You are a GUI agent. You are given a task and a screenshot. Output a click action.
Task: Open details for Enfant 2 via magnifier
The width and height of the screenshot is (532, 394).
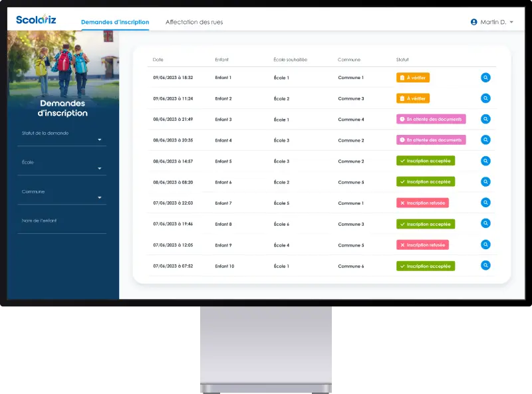485,98
